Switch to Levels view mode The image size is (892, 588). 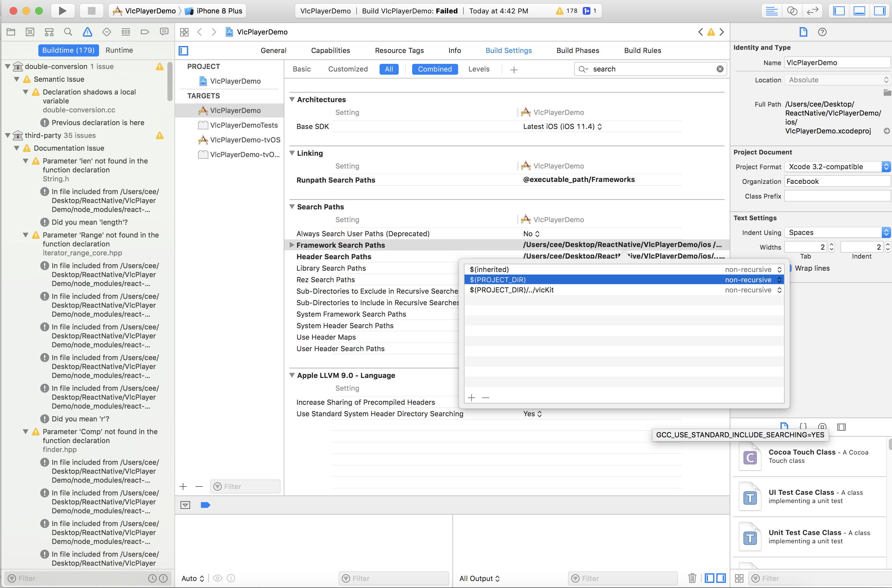coord(479,69)
